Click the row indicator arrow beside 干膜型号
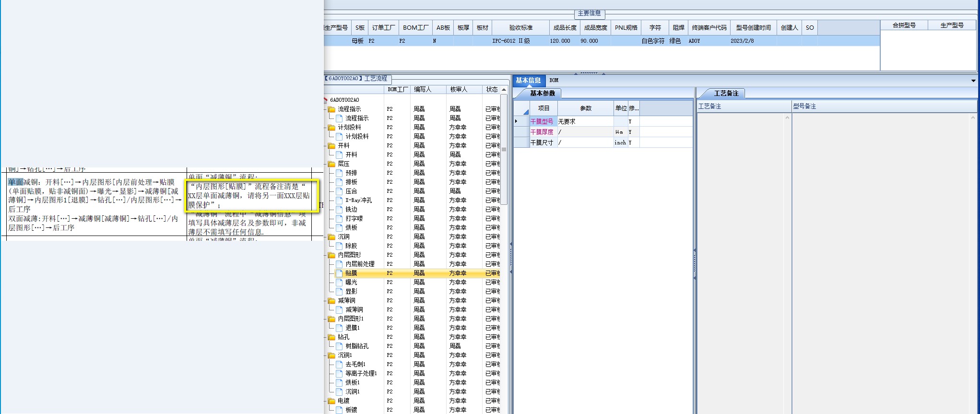 pyautogui.click(x=516, y=122)
